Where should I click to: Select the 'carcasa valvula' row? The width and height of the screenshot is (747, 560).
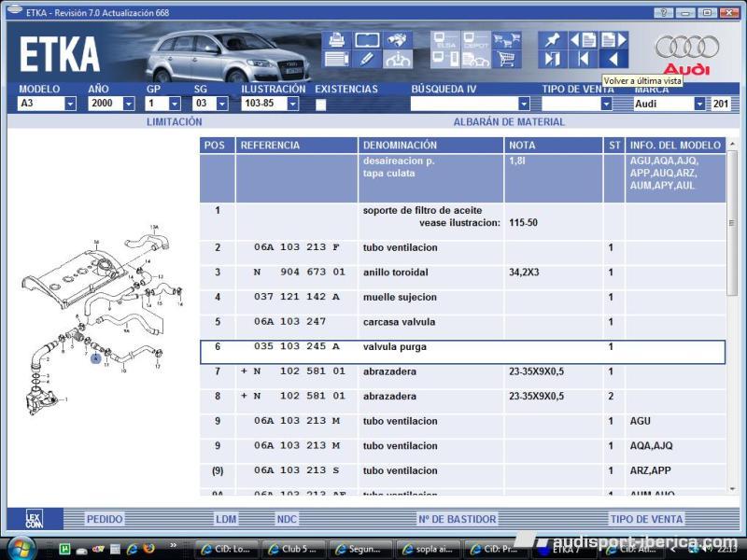[462, 328]
